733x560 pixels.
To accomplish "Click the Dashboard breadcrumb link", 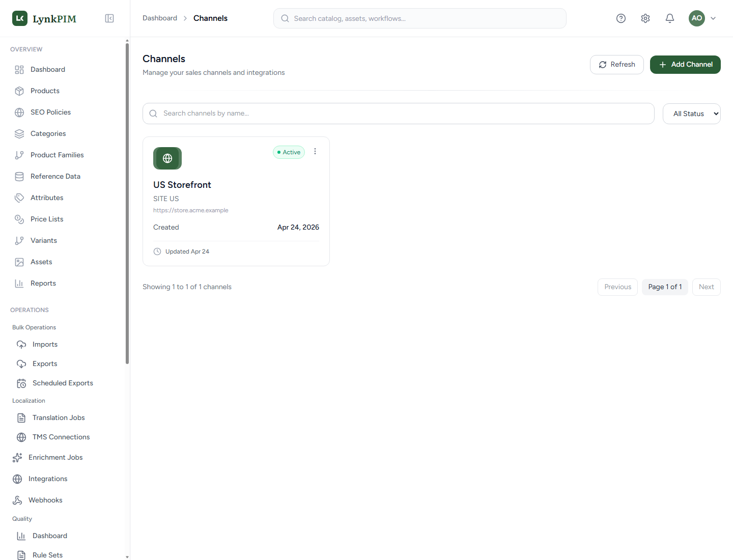I will click(160, 18).
